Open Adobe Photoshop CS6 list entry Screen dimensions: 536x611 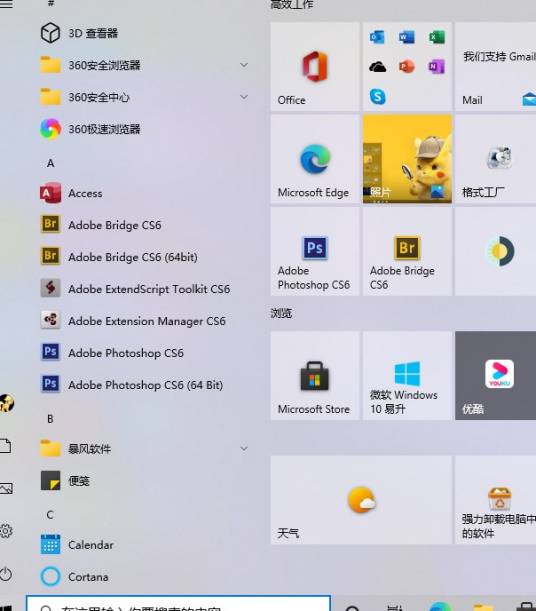(x=145, y=353)
